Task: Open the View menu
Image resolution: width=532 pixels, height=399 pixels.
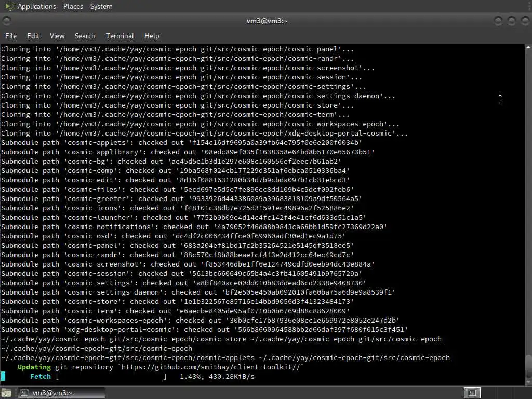Action: 57,36
